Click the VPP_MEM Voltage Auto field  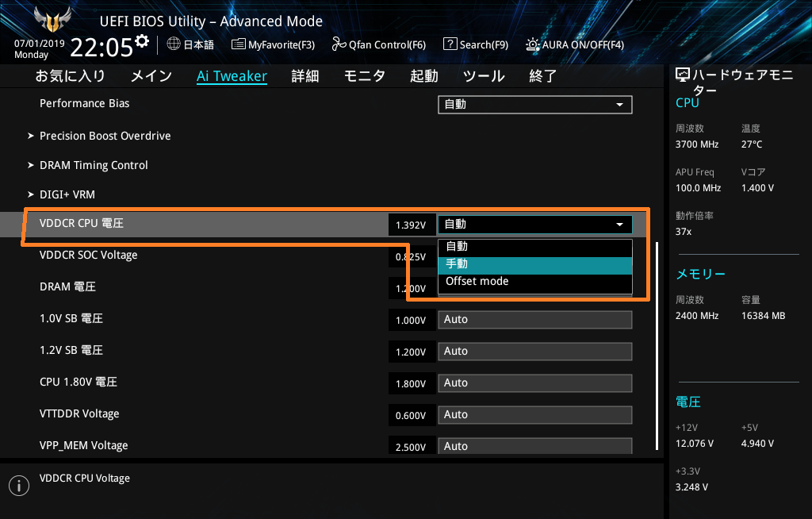click(x=535, y=445)
